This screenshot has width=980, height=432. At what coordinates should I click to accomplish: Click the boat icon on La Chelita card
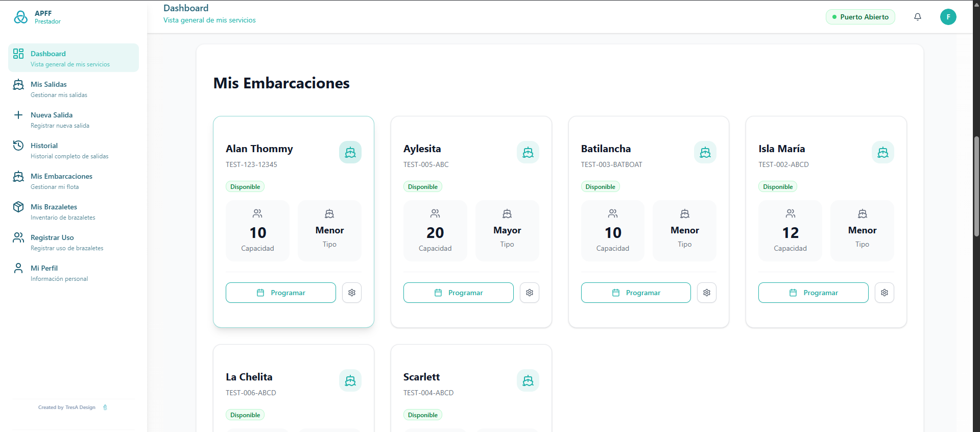pyautogui.click(x=350, y=380)
